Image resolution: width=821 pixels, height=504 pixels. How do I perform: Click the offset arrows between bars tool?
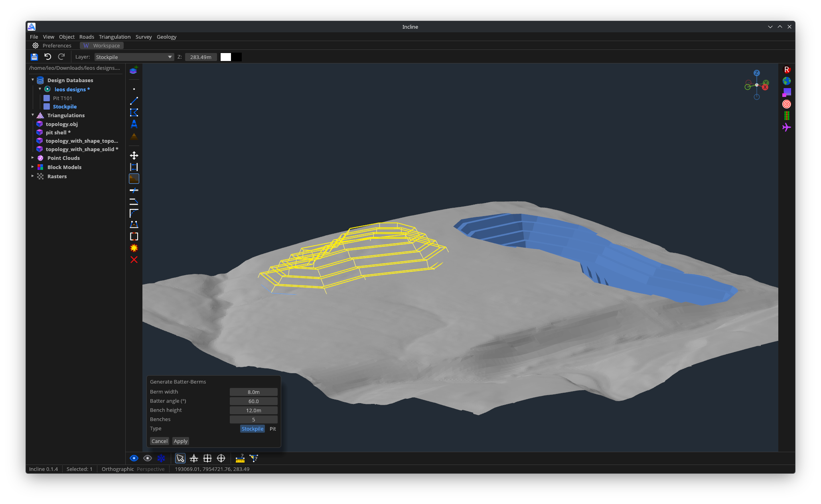point(134,167)
